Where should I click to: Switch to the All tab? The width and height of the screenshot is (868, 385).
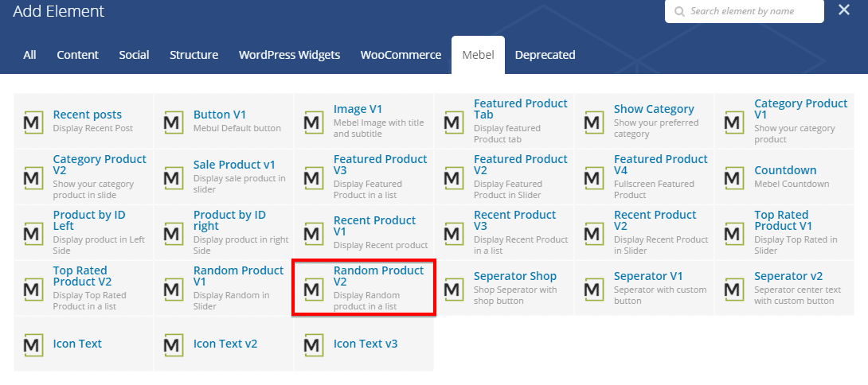[x=30, y=55]
